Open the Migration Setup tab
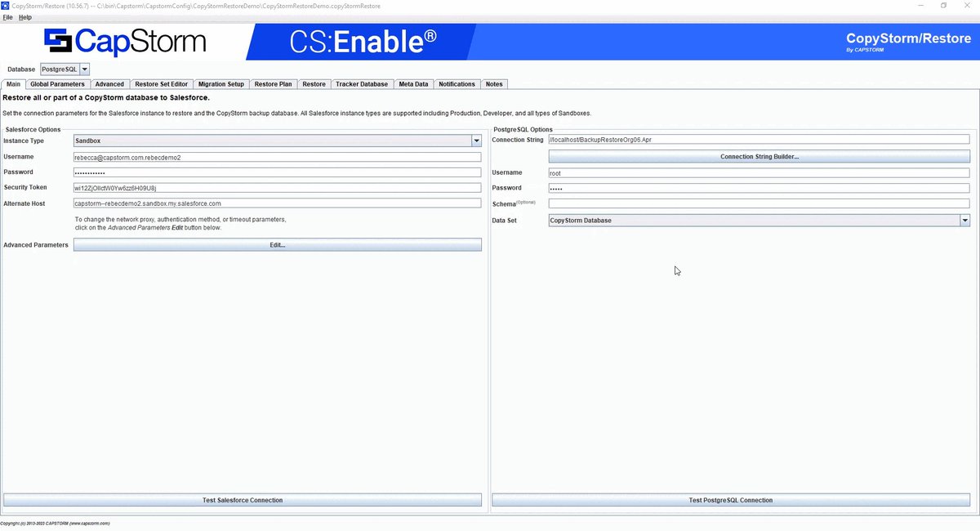 coord(221,84)
